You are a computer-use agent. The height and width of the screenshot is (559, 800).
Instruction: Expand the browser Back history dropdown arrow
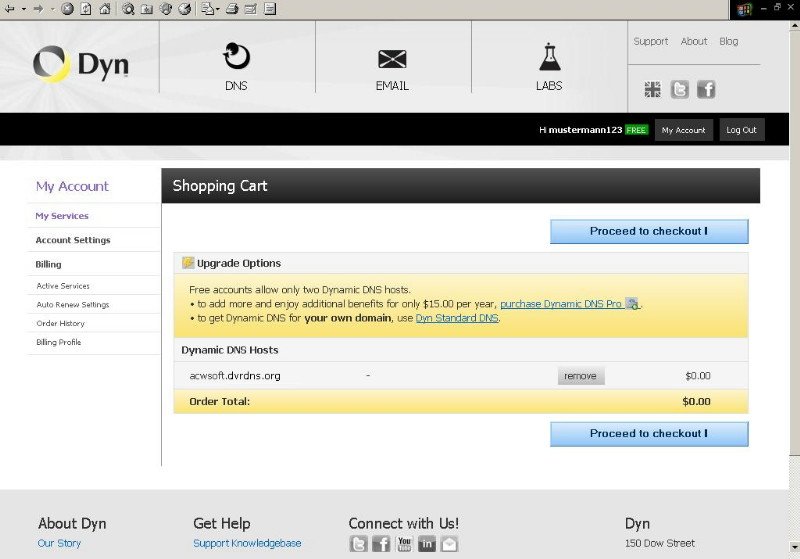pyautogui.click(x=23, y=9)
